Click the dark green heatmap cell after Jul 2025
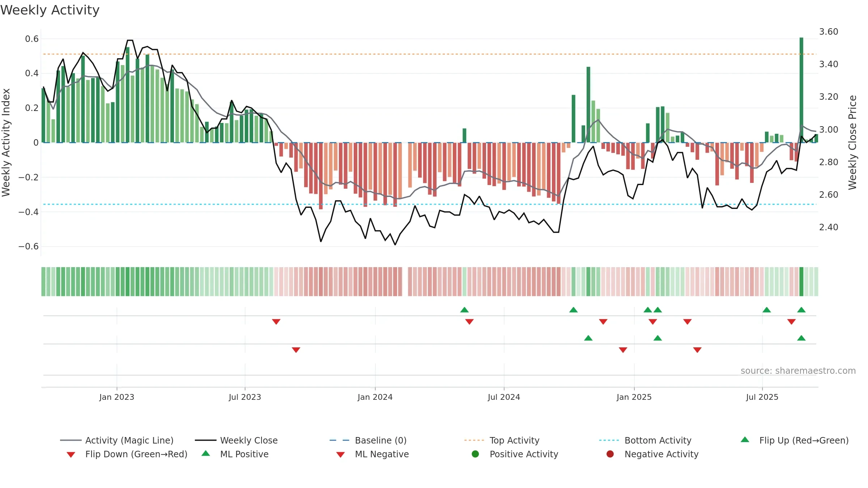The height and width of the screenshot is (488, 868). click(801, 282)
